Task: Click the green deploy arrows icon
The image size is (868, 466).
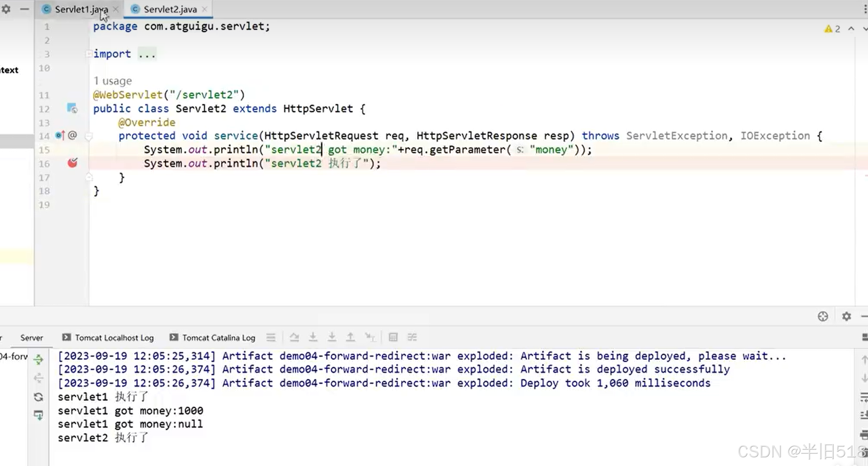Action: point(39,359)
